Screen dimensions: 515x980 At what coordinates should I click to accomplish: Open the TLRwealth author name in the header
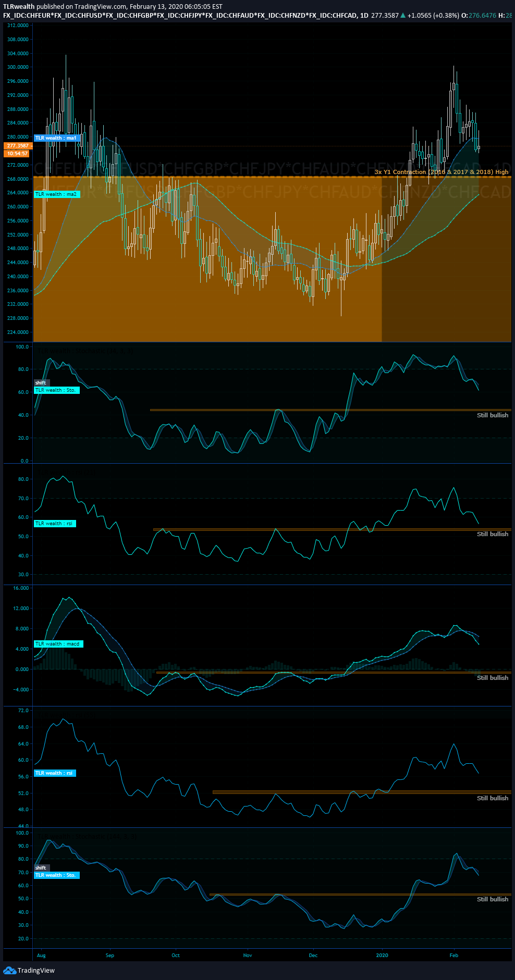(19, 7)
